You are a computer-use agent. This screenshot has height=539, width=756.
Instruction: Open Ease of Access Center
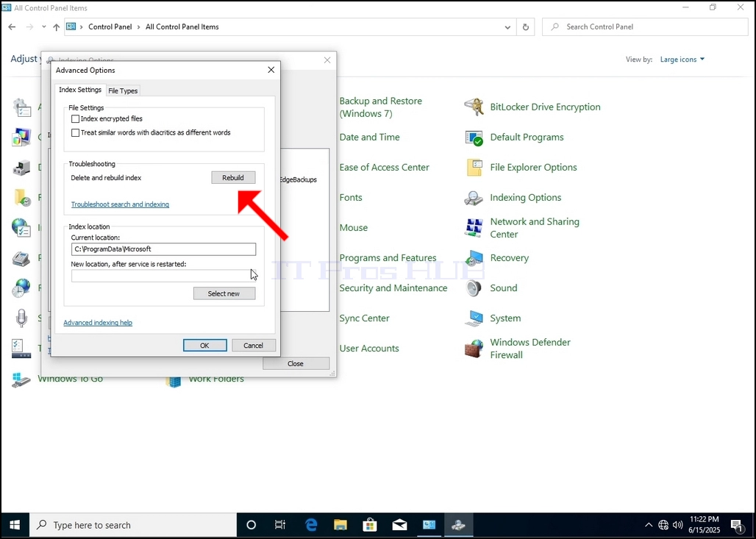point(385,168)
